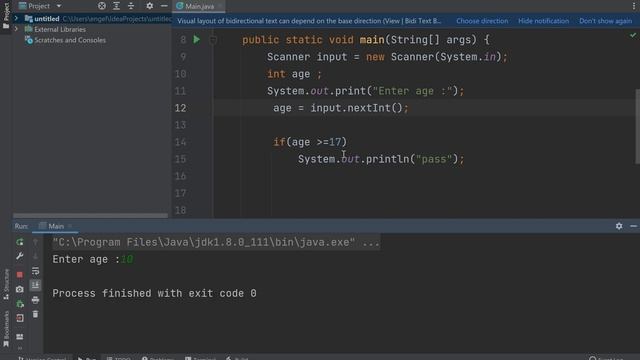
Task: Open the Structure sidebar tab
Action: pyautogui.click(x=6, y=284)
